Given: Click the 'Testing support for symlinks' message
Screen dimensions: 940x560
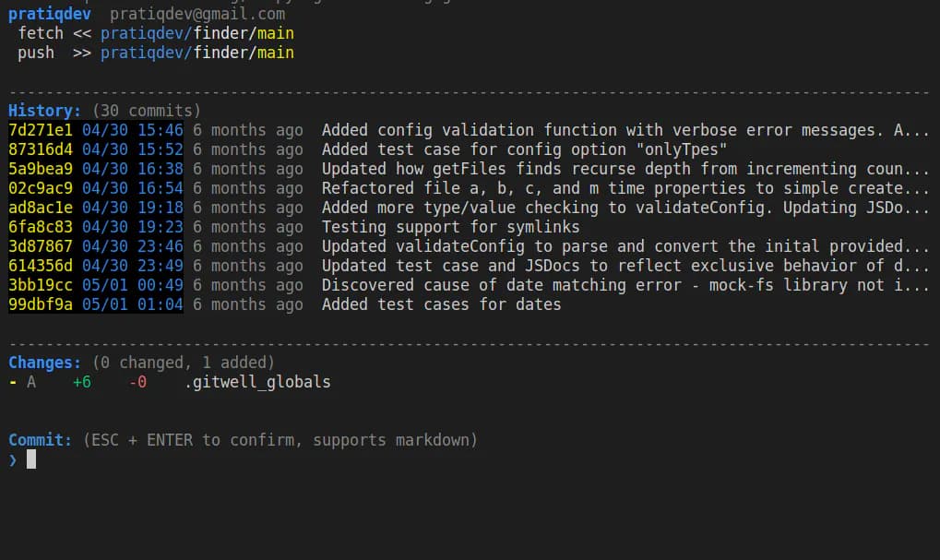Looking at the screenshot, I should tap(450, 227).
